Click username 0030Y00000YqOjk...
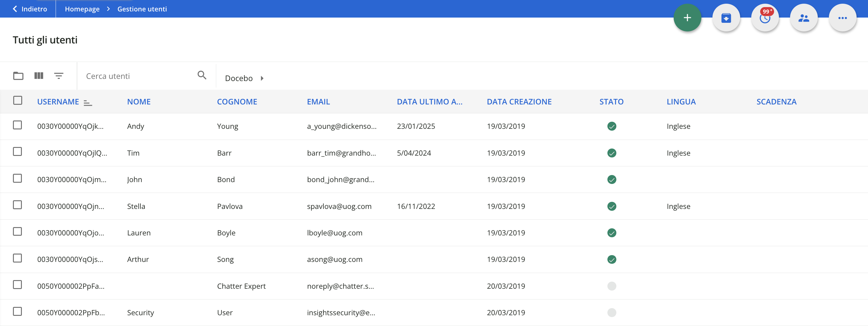The image size is (868, 326). (70, 126)
